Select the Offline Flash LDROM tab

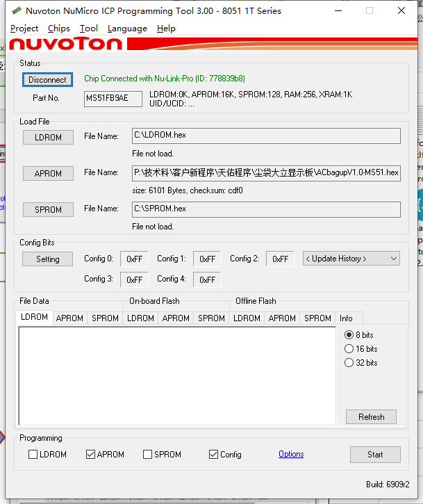coord(247,318)
